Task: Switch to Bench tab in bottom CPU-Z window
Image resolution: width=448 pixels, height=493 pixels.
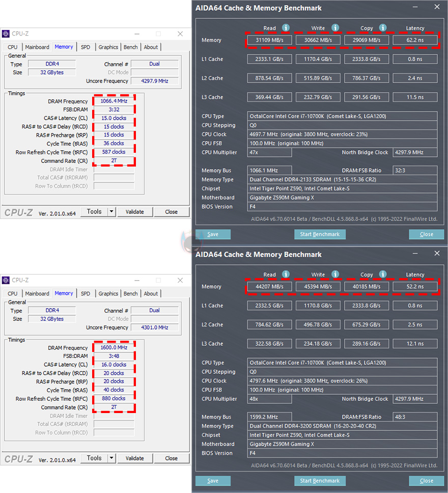Action: click(130, 294)
